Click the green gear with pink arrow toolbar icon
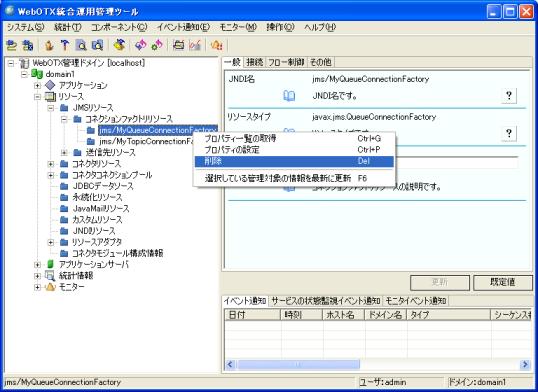Screen dimensions: 538x392 (x=157, y=45)
